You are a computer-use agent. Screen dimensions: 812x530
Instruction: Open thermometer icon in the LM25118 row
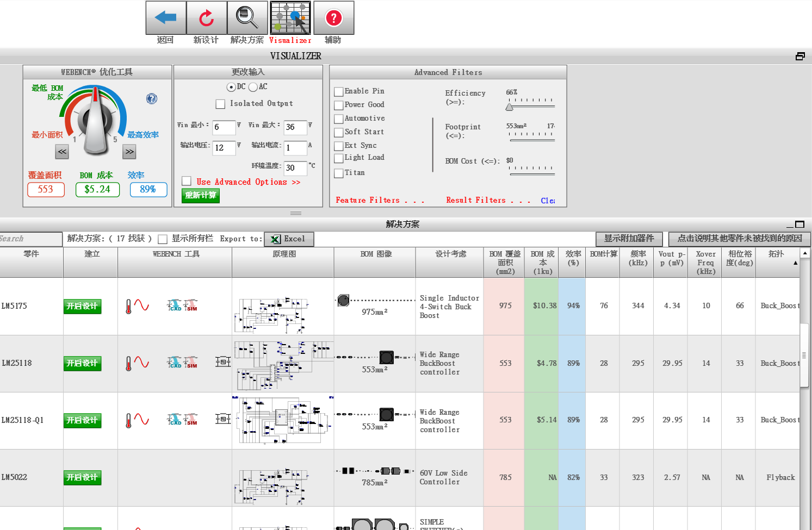[128, 364]
